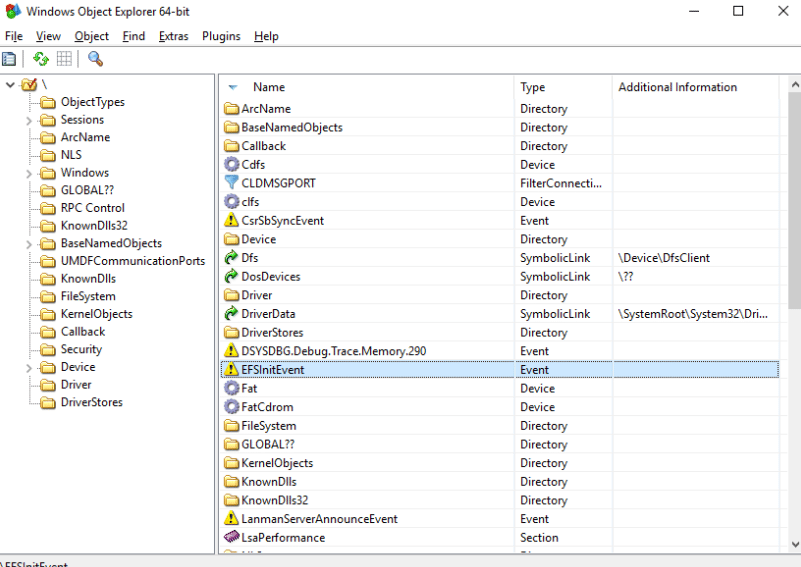Click the vertical scrollbar down arrow
The height and width of the screenshot is (567, 801).
tap(794, 544)
